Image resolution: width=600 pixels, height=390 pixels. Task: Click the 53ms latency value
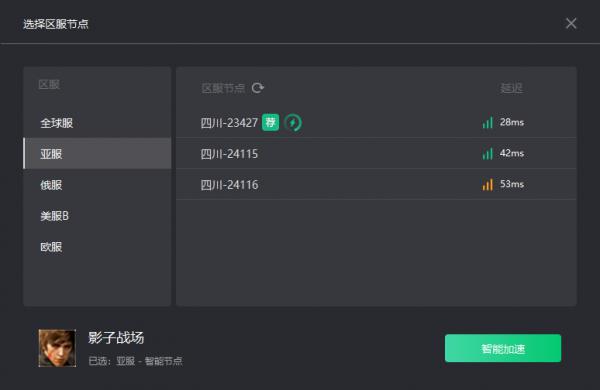[512, 184]
